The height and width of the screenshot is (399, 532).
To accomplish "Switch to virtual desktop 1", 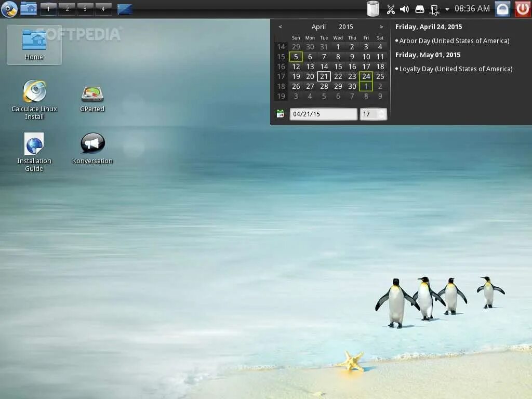I will 48,9.
